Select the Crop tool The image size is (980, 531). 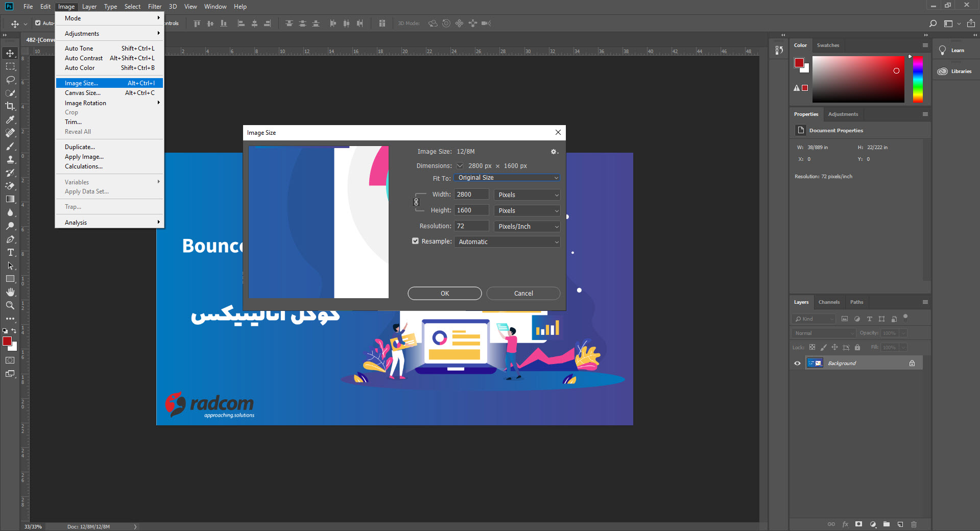[x=10, y=107]
